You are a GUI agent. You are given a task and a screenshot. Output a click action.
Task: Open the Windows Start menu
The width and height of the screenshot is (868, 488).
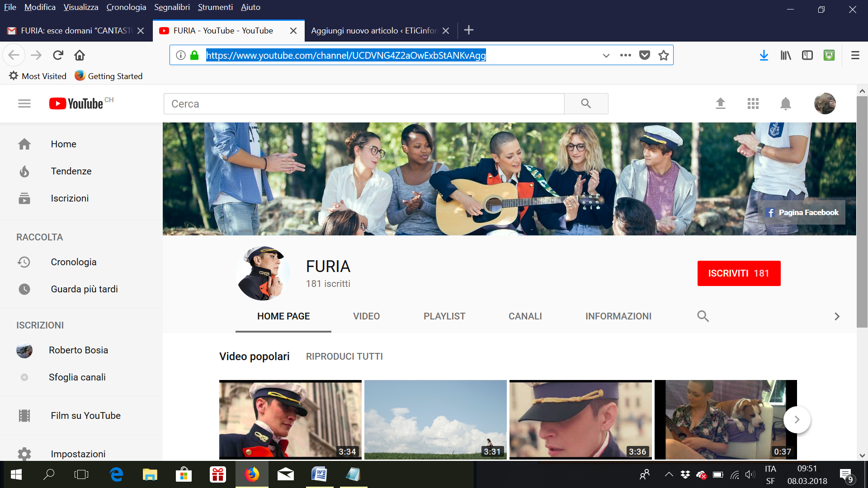tap(16, 474)
